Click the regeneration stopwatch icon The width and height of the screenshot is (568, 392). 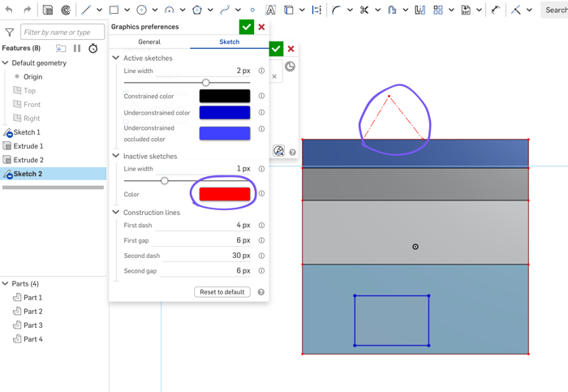click(x=93, y=48)
